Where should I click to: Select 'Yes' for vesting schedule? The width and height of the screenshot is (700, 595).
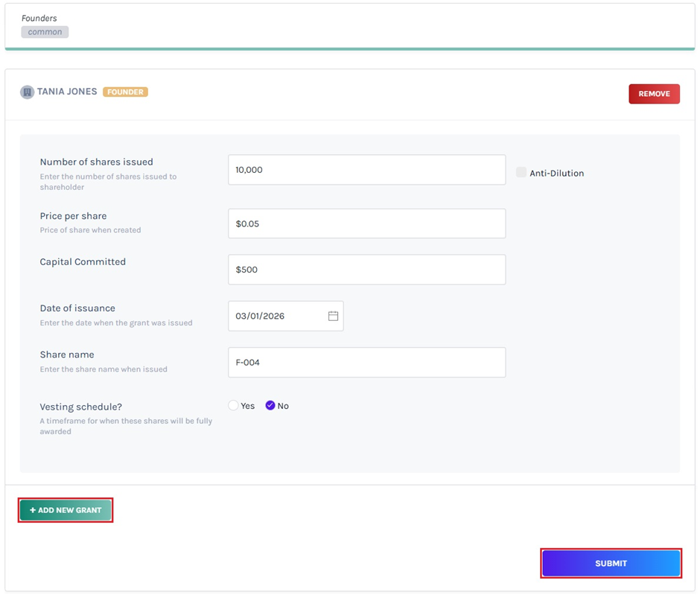(x=232, y=405)
